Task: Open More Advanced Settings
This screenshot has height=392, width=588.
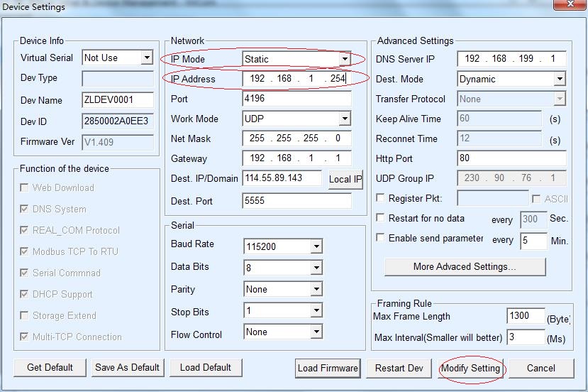Action: (465, 267)
